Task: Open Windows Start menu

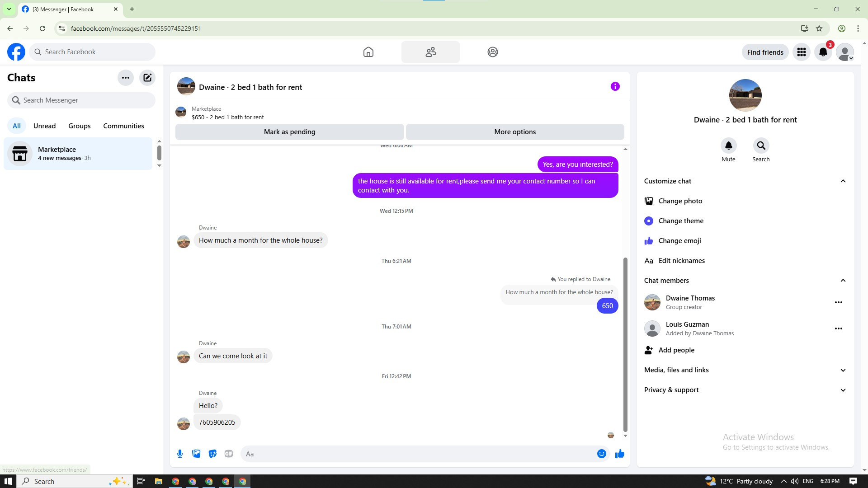Action: [8, 481]
